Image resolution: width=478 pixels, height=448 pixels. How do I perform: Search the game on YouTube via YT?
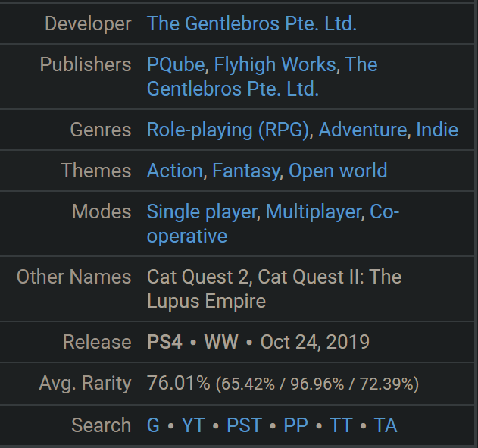click(193, 425)
